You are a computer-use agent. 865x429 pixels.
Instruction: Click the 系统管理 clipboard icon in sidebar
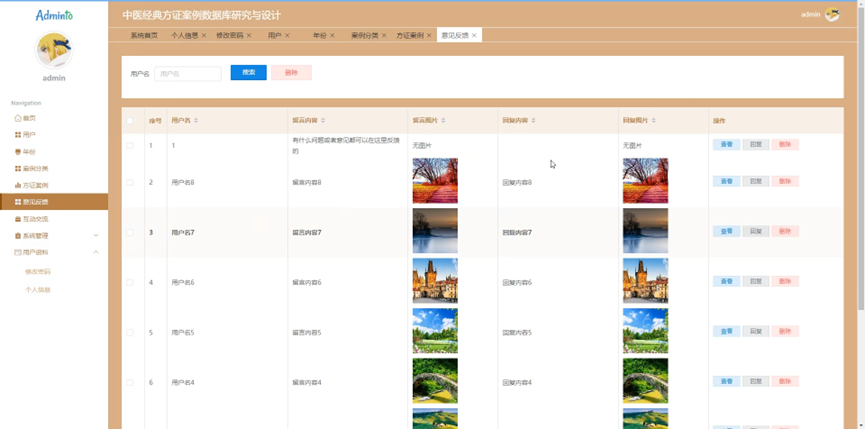pos(18,235)
